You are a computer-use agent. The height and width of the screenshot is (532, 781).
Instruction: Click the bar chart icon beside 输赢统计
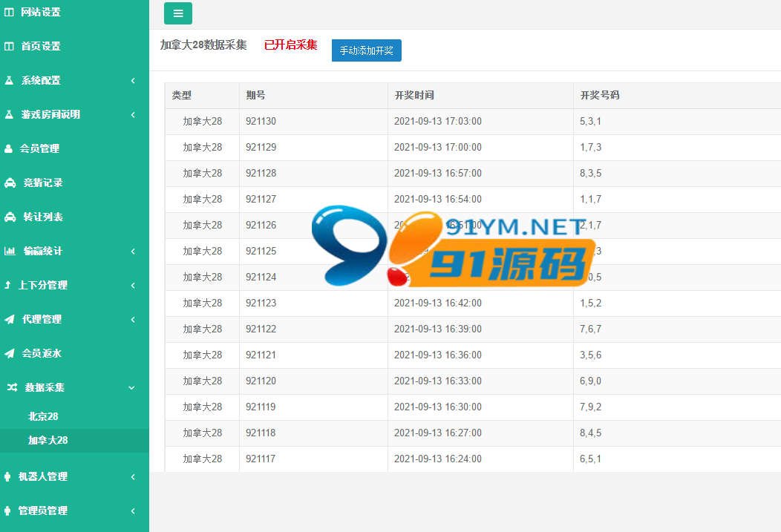[10, 251]
